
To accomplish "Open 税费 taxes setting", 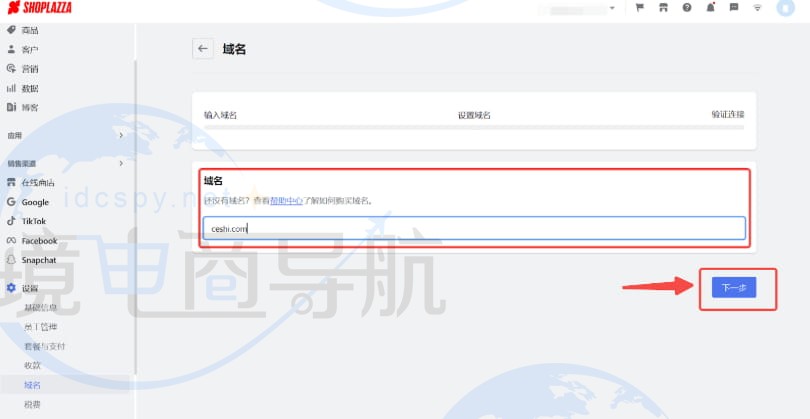I will pos(32,405).
